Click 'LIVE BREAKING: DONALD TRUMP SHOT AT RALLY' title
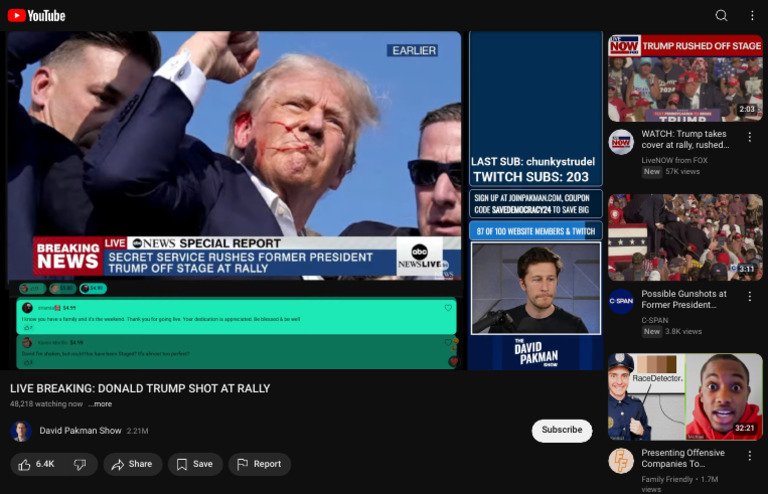Viewport: 768px width, 494px height. (x=140, y=388)
